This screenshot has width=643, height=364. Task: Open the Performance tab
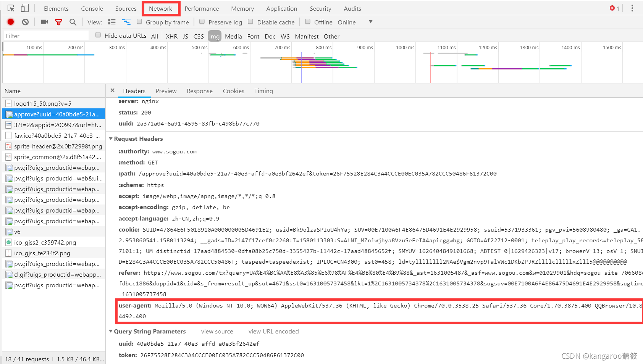click(202, 8)
